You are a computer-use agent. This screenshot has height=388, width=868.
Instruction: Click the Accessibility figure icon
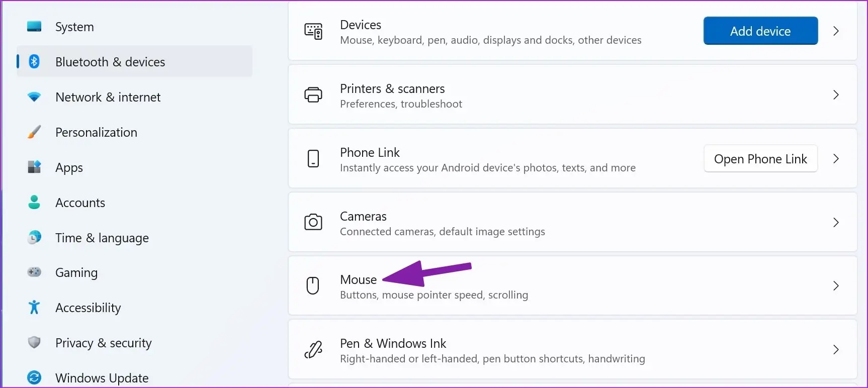pos(34,307)
